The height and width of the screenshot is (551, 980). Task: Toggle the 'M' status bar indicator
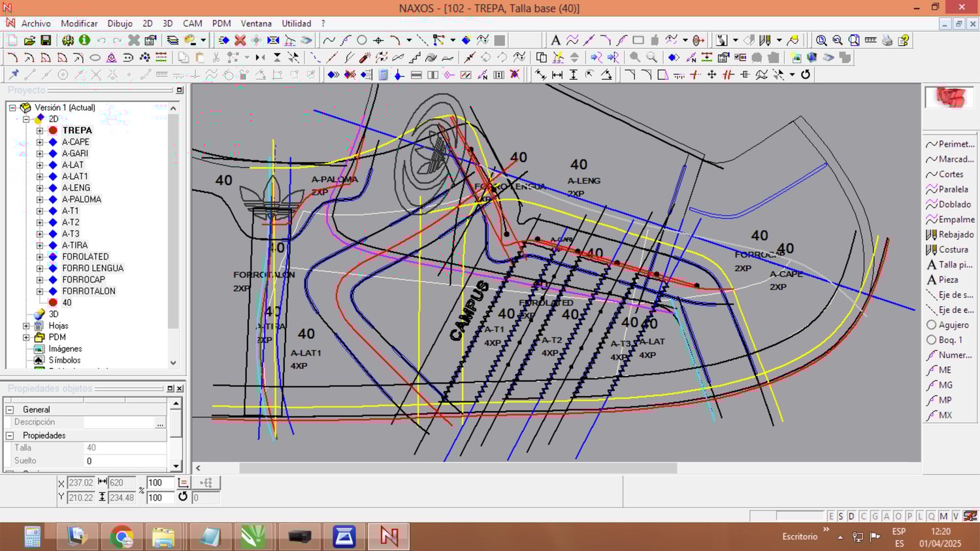coord(943,516)
